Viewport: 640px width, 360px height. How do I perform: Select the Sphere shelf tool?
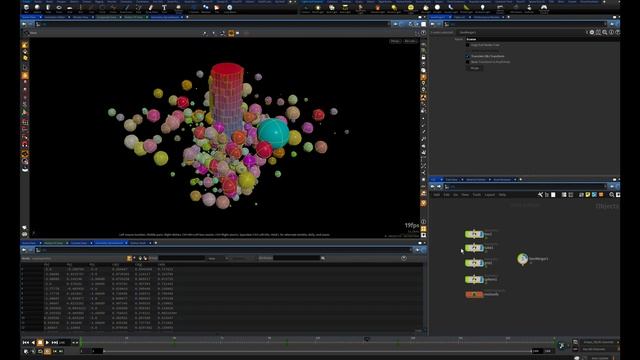coord(37,8)
